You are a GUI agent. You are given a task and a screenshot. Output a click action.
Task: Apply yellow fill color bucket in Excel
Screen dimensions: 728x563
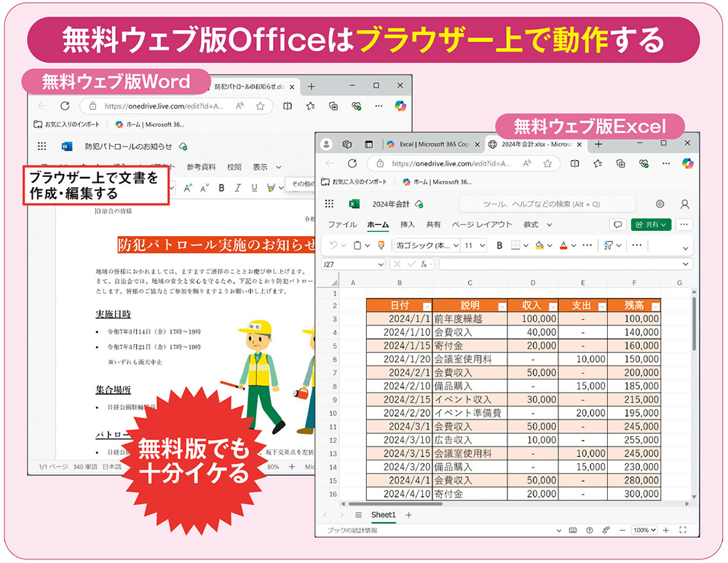point(539,245)
